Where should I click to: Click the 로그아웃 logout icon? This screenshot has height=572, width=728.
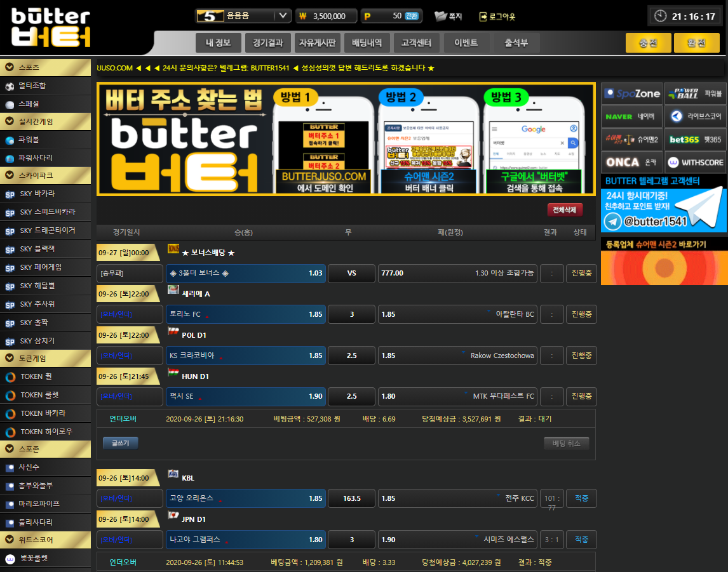pos(483,17)
